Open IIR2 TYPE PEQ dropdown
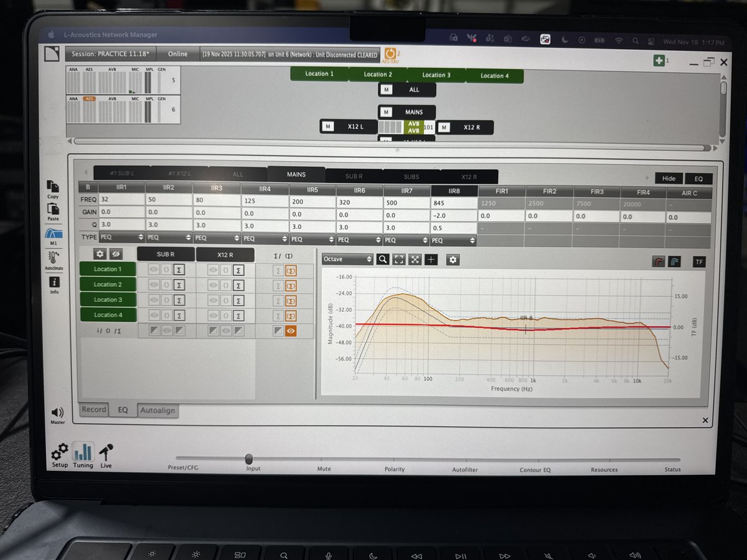The image size is (747, 560). [x=169, y=238]
